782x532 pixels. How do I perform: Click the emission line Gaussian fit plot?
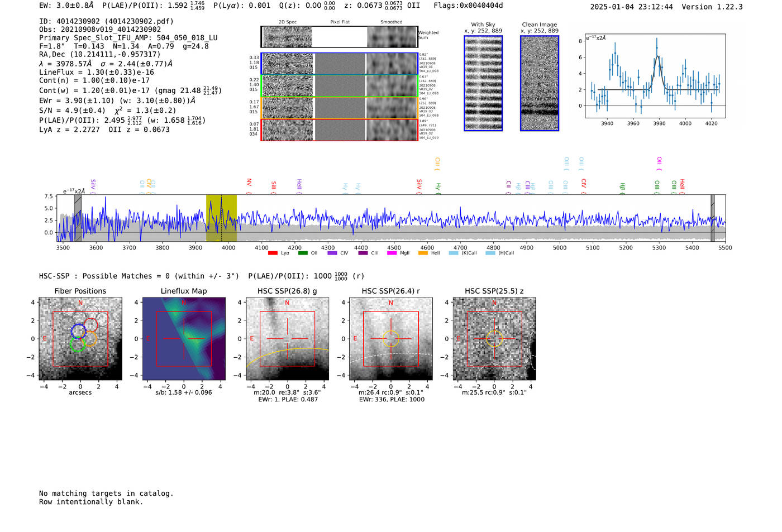[x=655, y=76]
